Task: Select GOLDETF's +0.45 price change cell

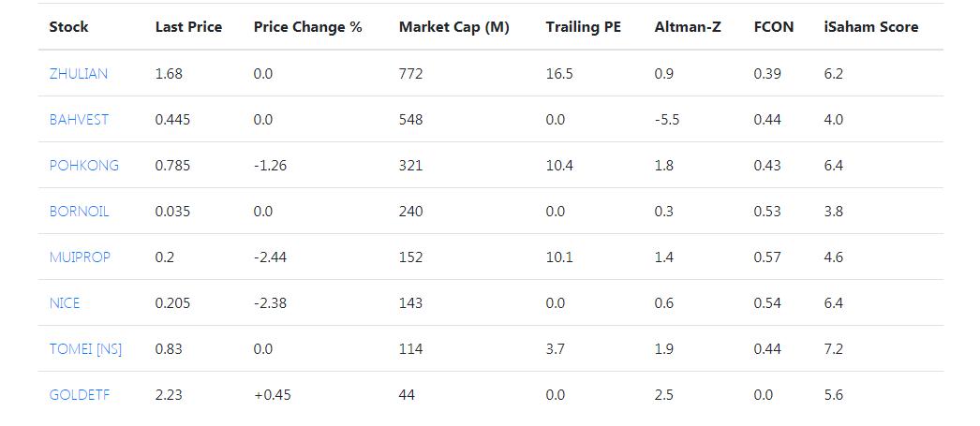Action: tap(272, 395)
